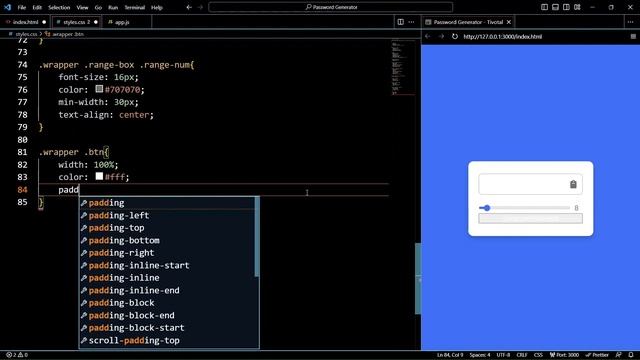Click styles.css breadcrumb
This screenshot has height=360, width=640.
[x=26, y=34]
